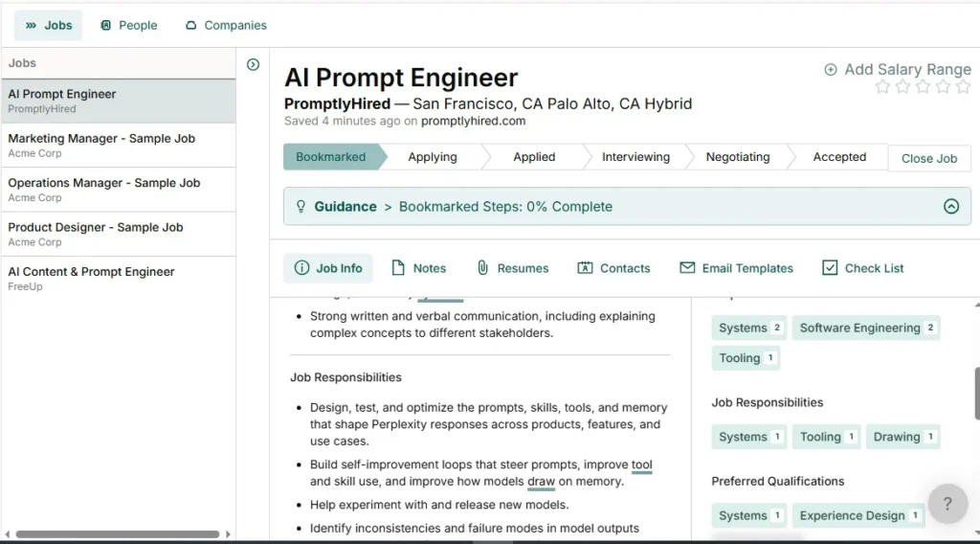Click the Guidance lightbulb icon

coord(301,206)
